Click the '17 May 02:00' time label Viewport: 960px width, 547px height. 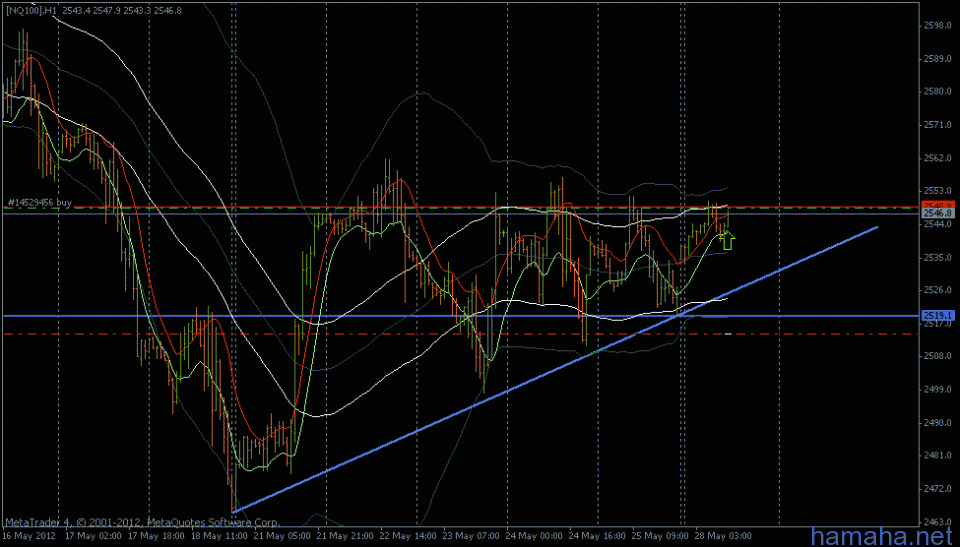[92, 535]
